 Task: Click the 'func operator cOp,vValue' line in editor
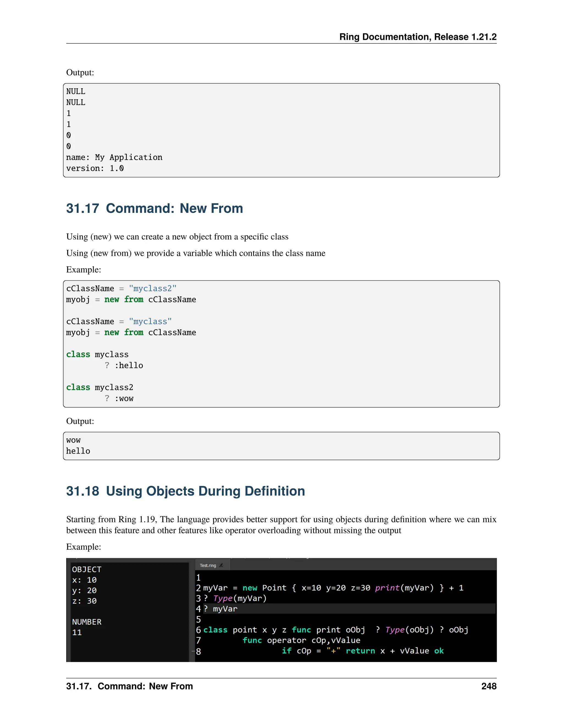click(x=301, y=640)
